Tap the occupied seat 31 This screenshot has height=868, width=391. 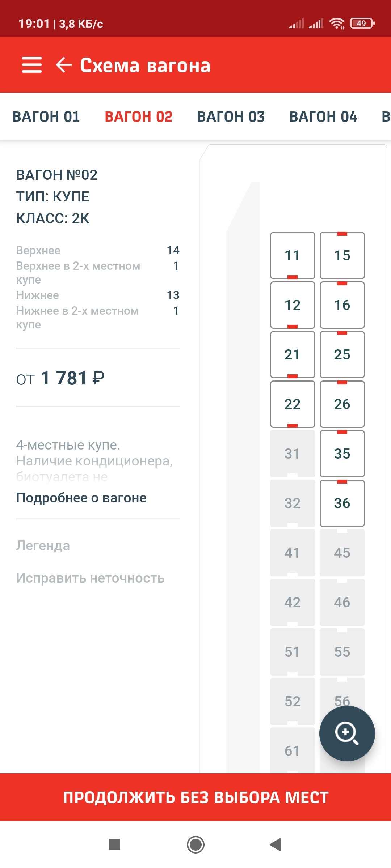[x=293, y=454]
